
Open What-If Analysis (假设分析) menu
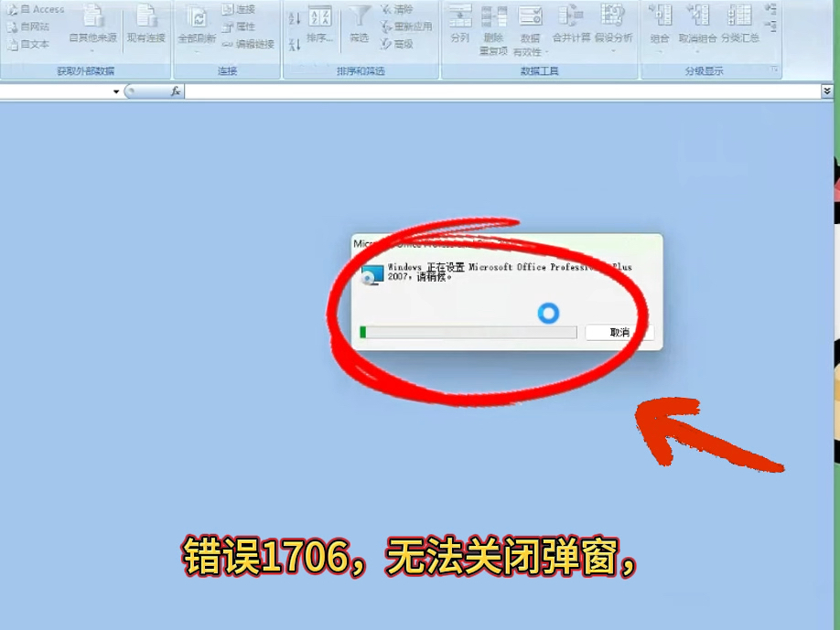[x=613, y=27]
